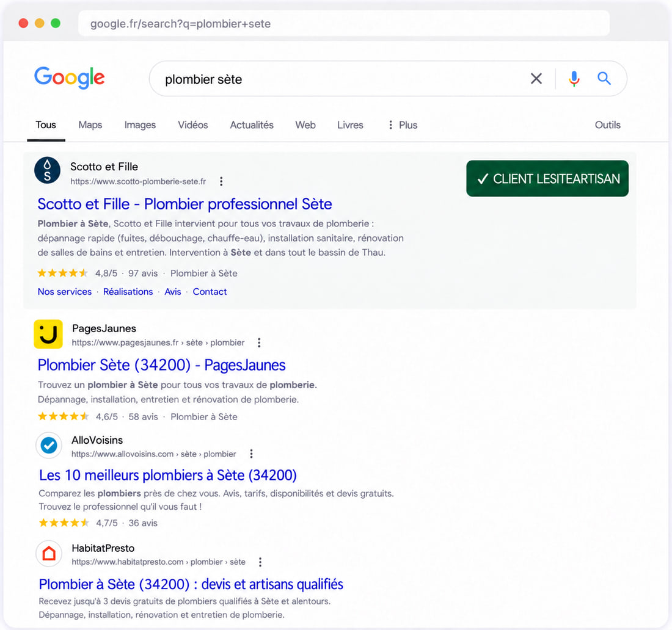Click the pagesjaunes.fr › sète › plombier URL
Screen dimensions: 672x630
(158, 342)
